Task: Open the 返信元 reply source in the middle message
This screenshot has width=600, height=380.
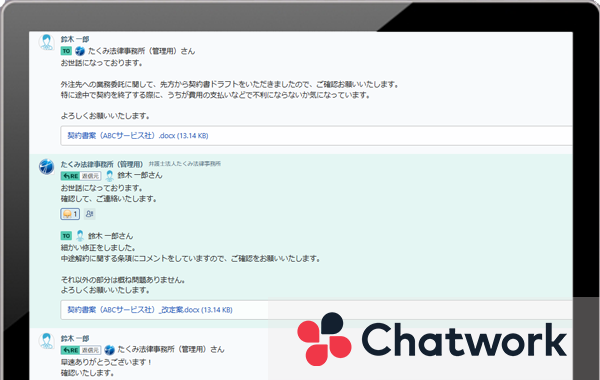Action: [x=91, y=176]
